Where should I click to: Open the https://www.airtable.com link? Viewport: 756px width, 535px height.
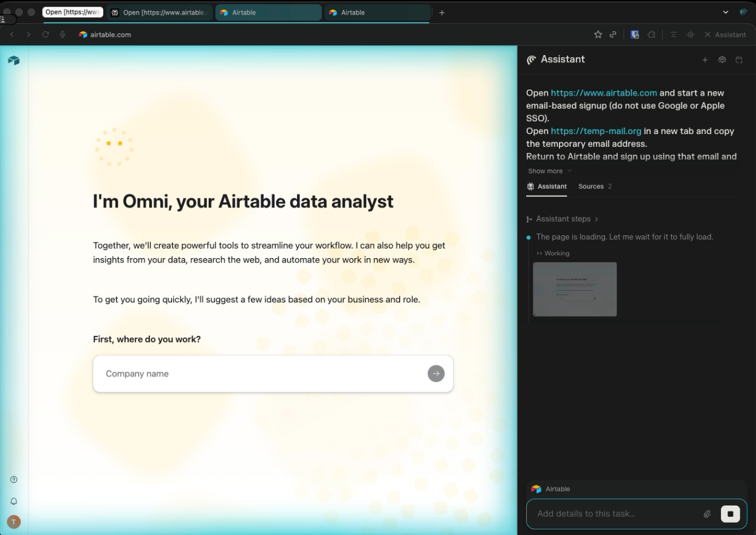click(603, 93)
